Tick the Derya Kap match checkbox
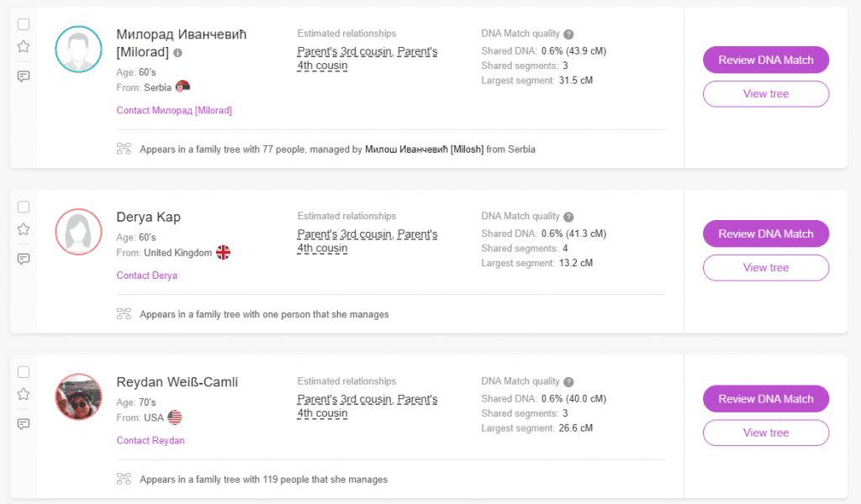Viewport: 861px width, 504px height. (24, 207)
